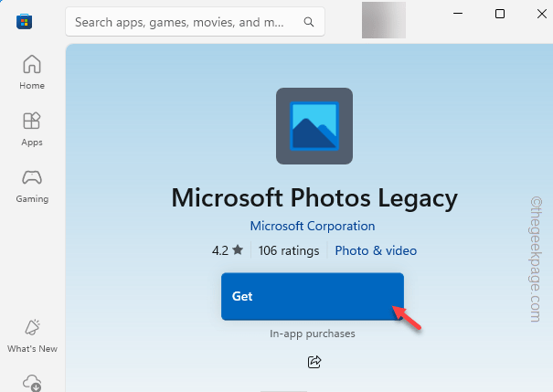Minimize the Microsoft Store window
The height and width of the screenshot is (392, 553).
click(458, 14)
